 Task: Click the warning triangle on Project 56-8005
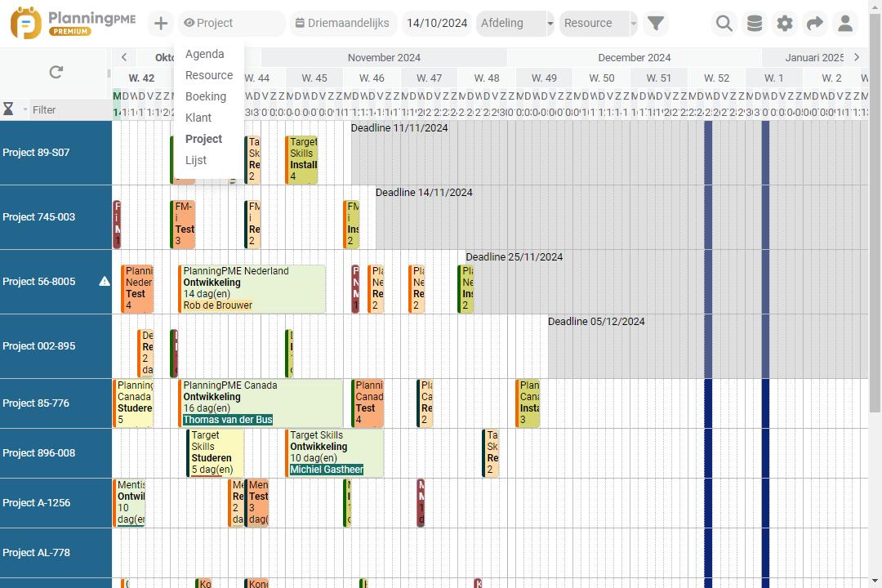pyautogui.click(x=104, y=281)
